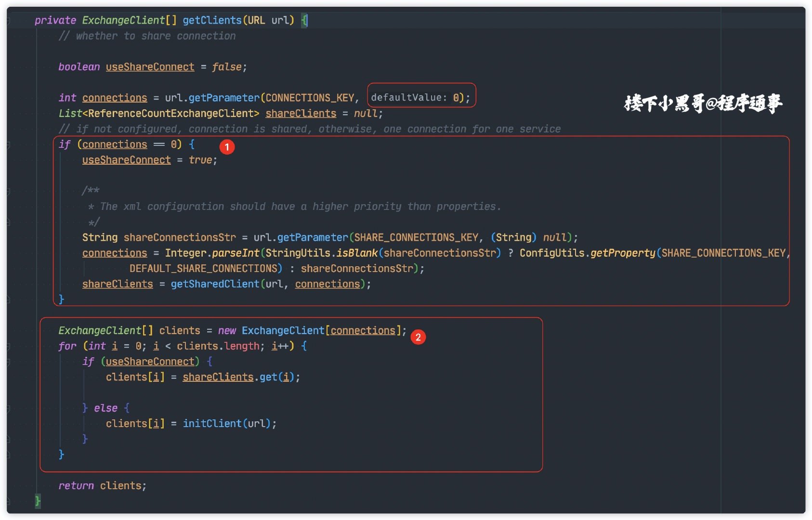Collapse the '/**' doc comment fold marker
This screenshot has width=812, height=520.
pyautogui.click(x=8, y=191)
